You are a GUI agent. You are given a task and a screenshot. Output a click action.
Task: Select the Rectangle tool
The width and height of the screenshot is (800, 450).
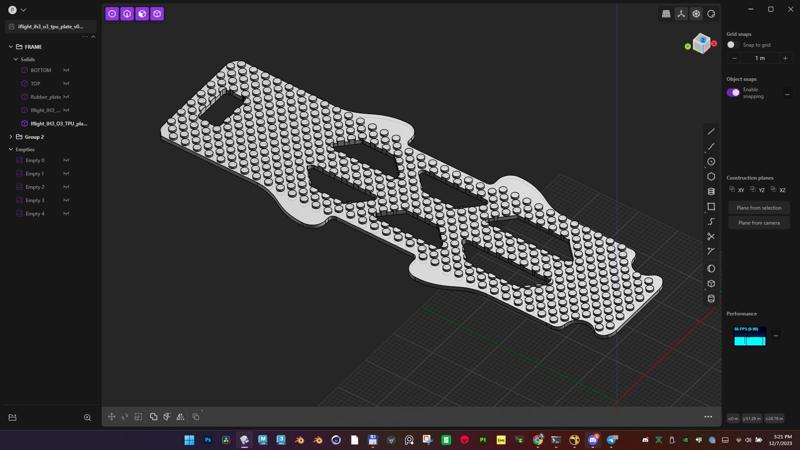[x=711, y=207]
